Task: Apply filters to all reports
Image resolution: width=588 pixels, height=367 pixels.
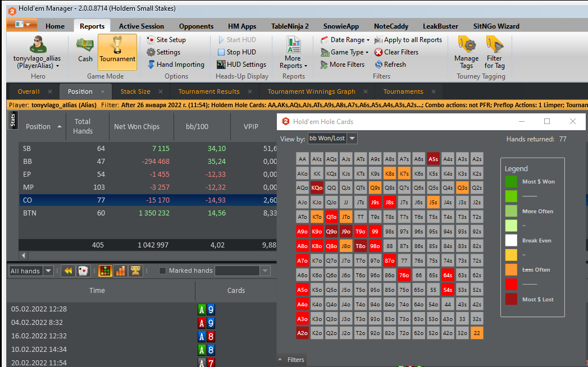Action: click(x=408, y=40)
